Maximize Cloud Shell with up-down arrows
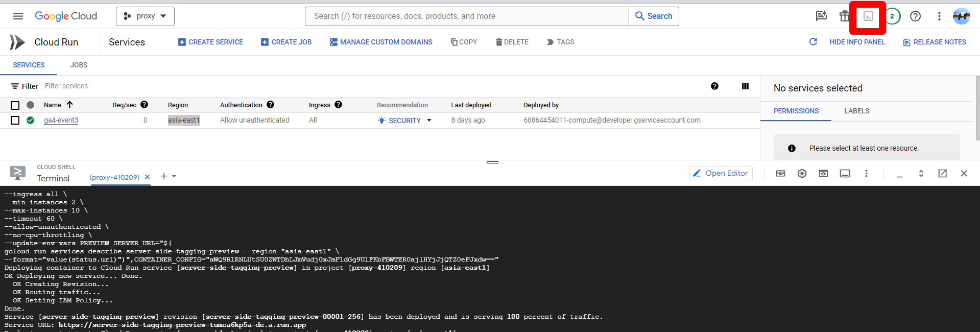 point(921,174)
